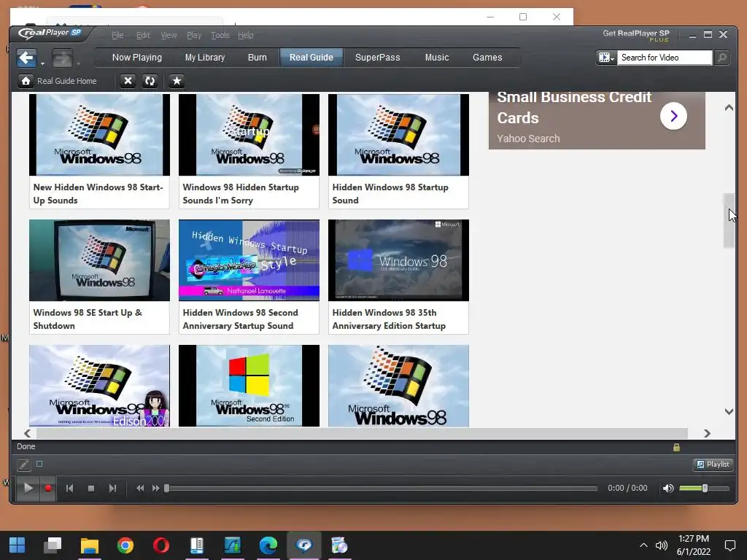Click the green volume slider
Image resolution: width=747 pixels, height=560 pixels.
pos(704,488)
